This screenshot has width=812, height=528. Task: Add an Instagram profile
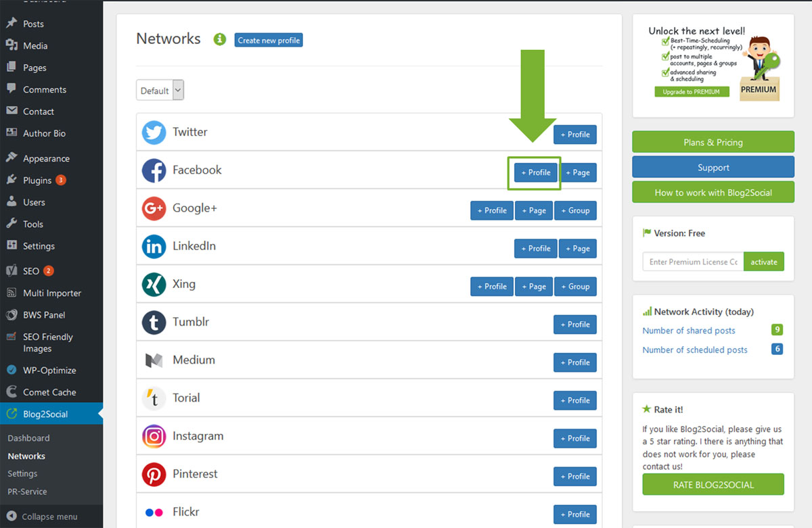[x=575, y=438]
